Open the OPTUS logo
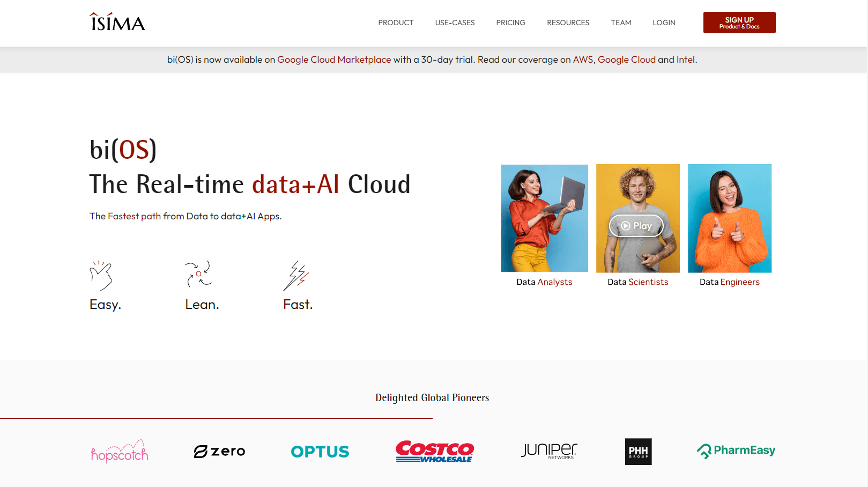The height and width of the screenshot is (487, 868). [x=320, y=452]
